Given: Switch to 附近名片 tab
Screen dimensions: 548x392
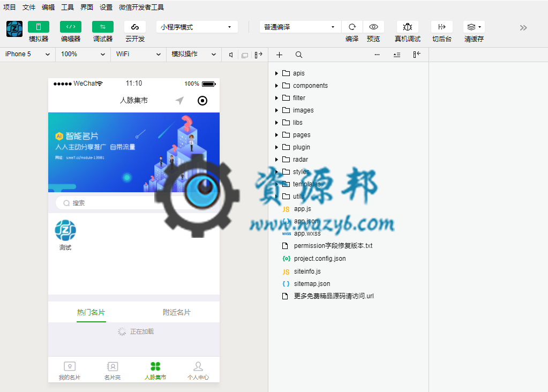Looking at the screenshot, I should pos(177,312).
